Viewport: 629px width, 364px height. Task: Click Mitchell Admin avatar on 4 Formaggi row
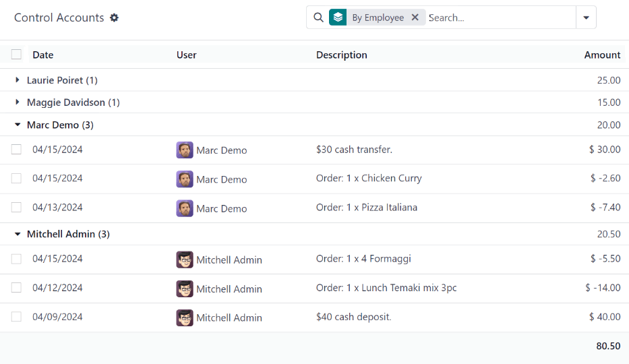185,260
